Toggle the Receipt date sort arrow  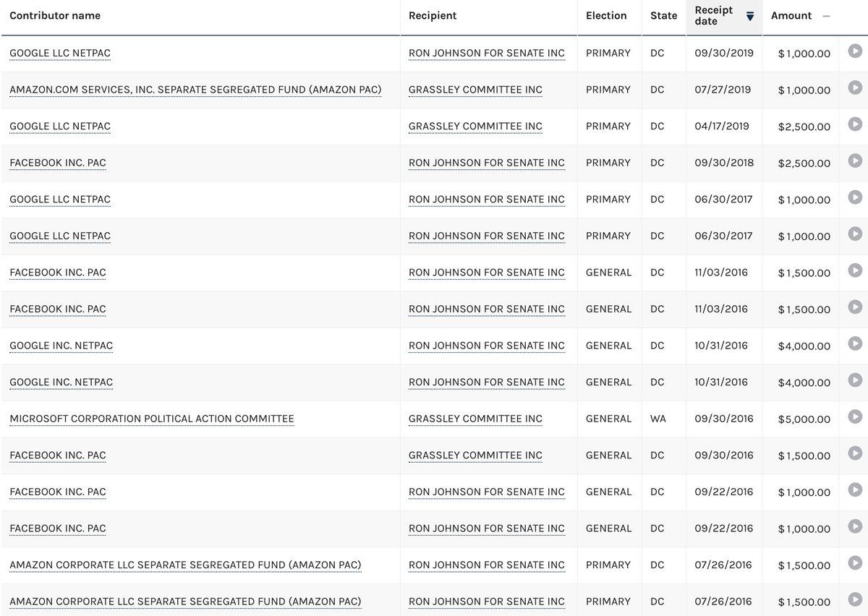750,17
